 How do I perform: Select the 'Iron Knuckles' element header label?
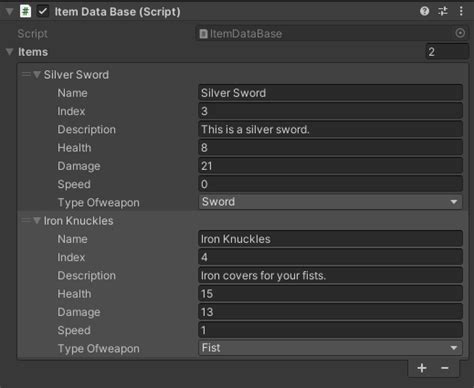coord(79,221)
